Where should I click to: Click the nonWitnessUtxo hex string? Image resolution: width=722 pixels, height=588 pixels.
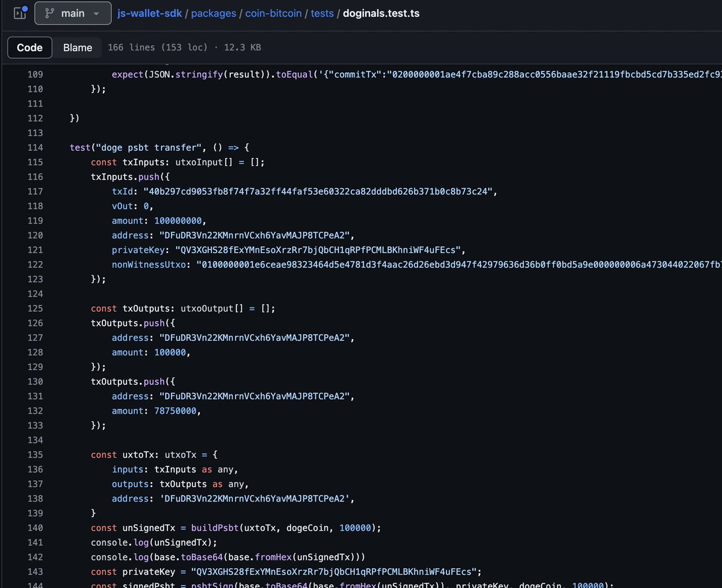458,265
